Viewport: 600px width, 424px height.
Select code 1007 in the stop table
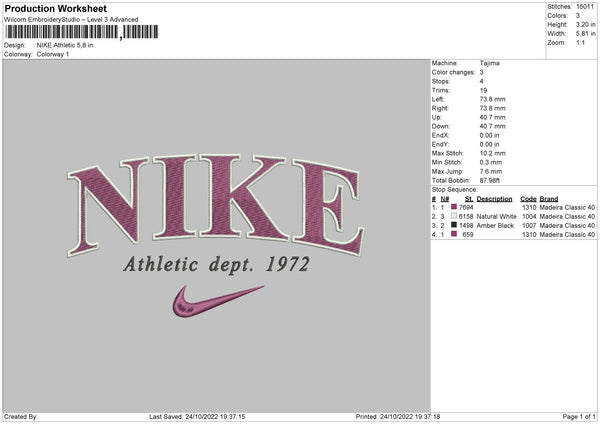tap(529, 226)
